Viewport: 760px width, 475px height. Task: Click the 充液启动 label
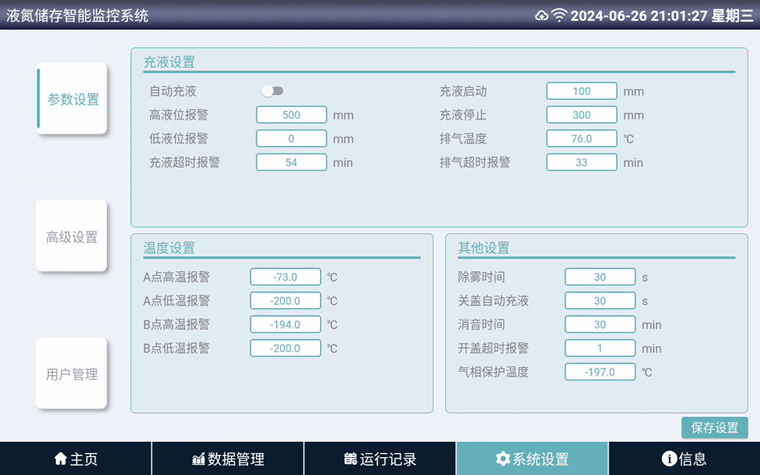pyautogui.click(x=463, y=91)
